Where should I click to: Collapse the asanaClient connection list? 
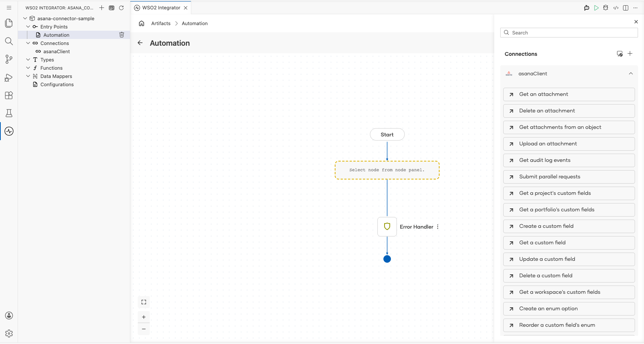click(x=631, y=73)
